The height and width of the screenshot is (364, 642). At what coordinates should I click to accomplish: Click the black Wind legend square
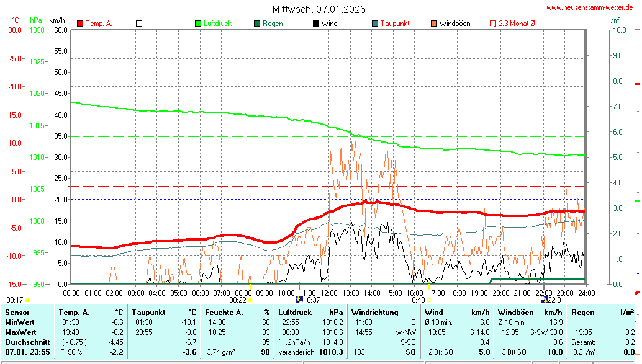pyautogui.click(x=316, y=24)
